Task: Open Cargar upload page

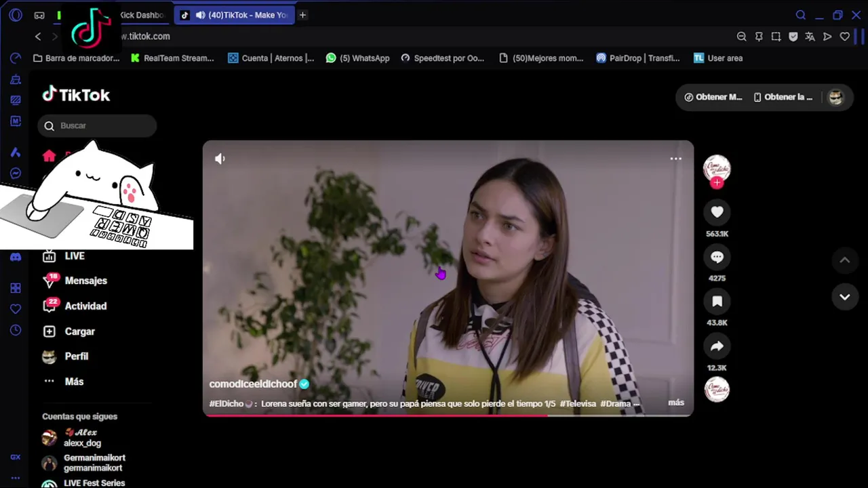Action: pos(68,331)
